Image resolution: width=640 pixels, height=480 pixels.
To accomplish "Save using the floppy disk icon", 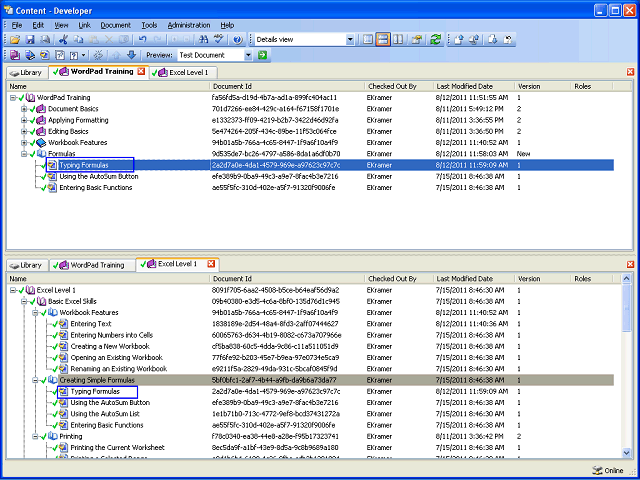I will [30, 40].
